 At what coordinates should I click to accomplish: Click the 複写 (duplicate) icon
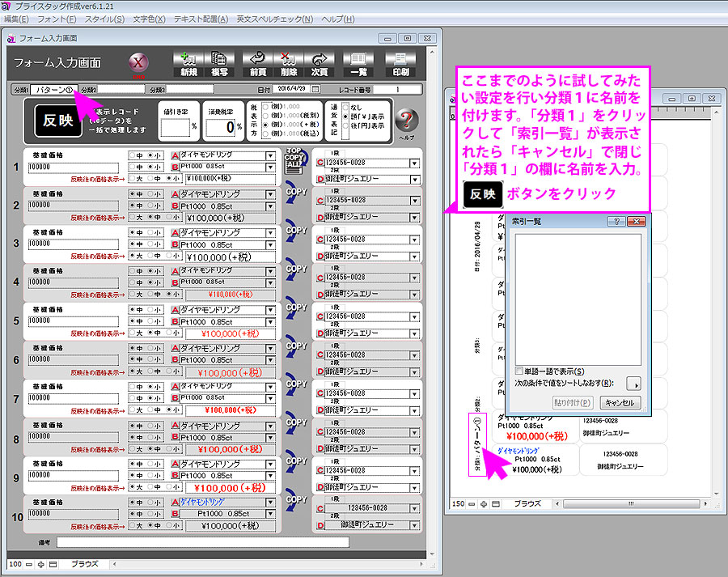218,63
